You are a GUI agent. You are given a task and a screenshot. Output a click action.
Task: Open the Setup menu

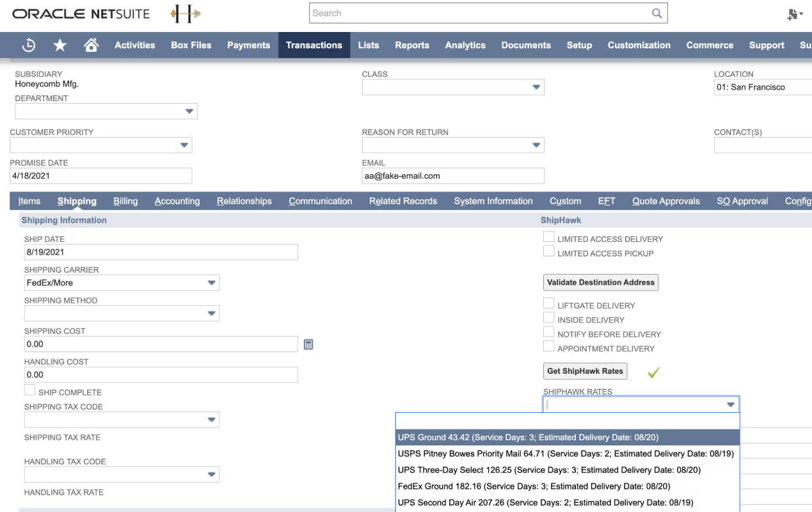(579, 45)
